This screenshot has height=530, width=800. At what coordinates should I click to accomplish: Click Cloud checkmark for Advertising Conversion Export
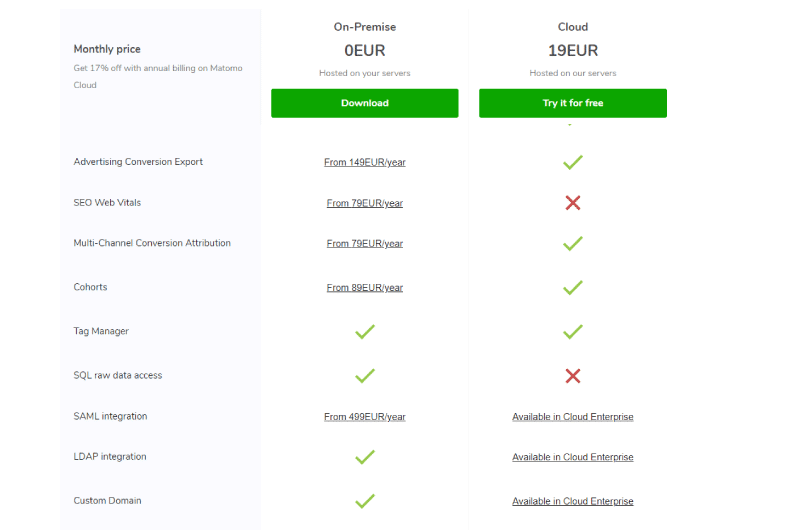click(572, 162)
